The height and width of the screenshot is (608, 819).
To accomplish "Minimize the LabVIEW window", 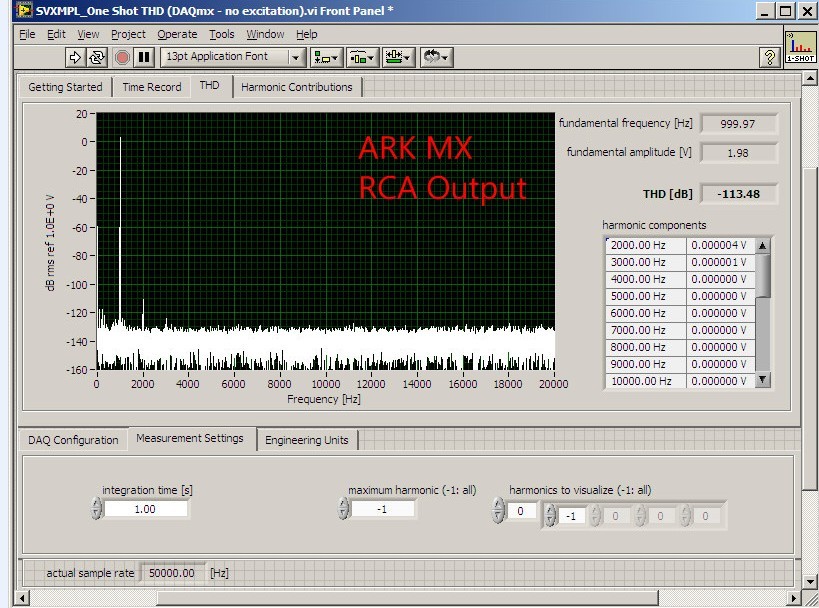I will coord(765,10).
